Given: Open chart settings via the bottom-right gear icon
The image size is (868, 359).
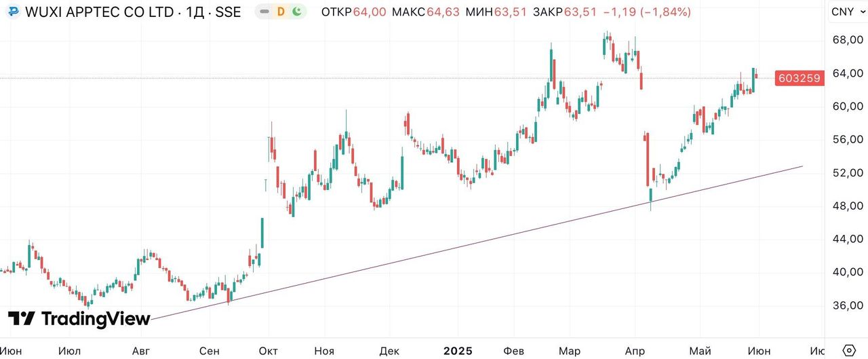Looking at the screenshot, I should click(x=848, y=350).
